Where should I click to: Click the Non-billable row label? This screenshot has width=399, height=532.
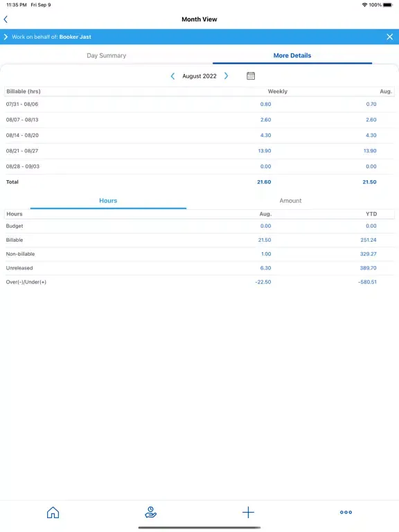click(20, 254)
